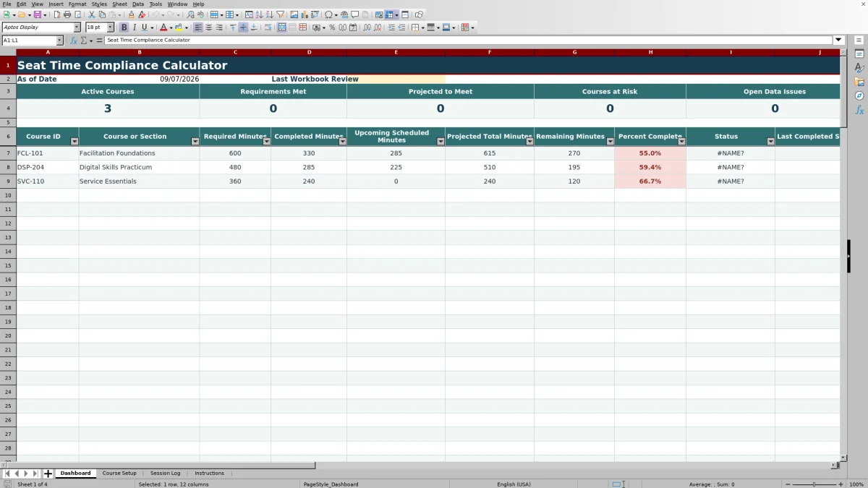Open Font Name dropdown list

point(77,27)
